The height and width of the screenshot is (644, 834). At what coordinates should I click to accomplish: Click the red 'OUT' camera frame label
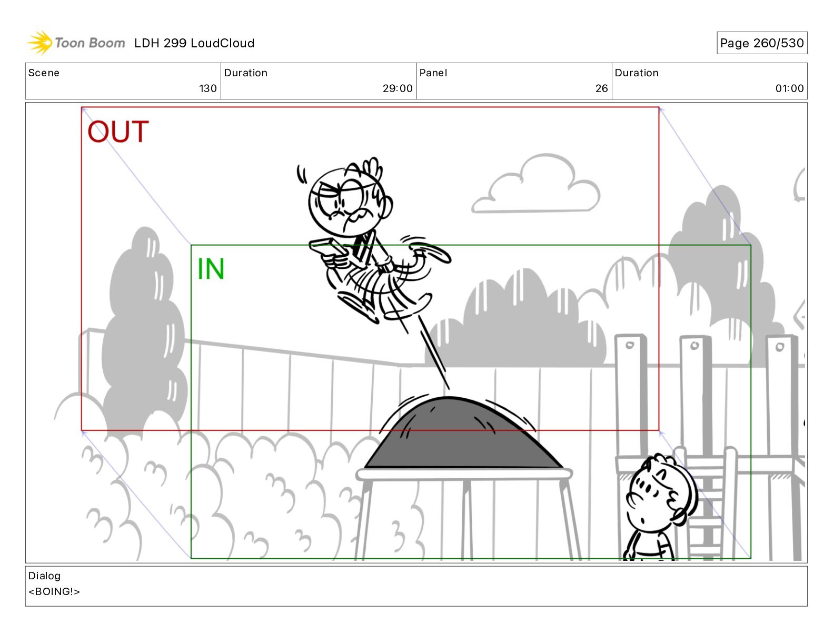point(118,132)
